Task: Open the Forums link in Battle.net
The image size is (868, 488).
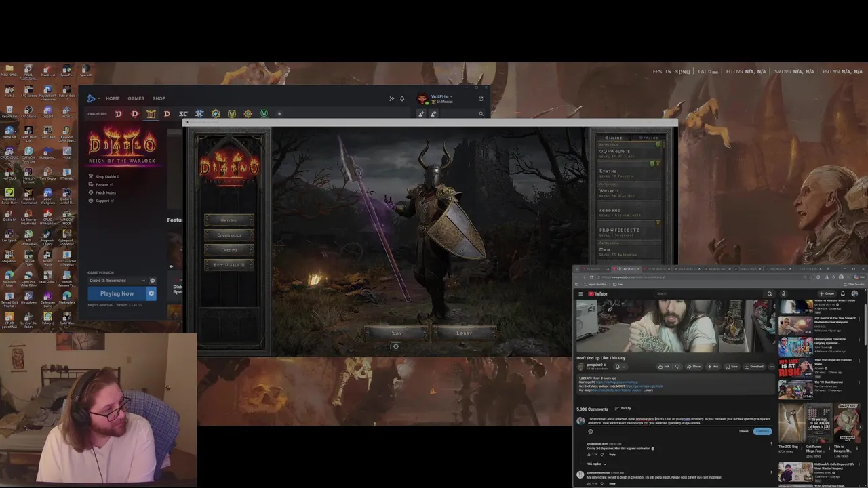Action: coord(102,184)
